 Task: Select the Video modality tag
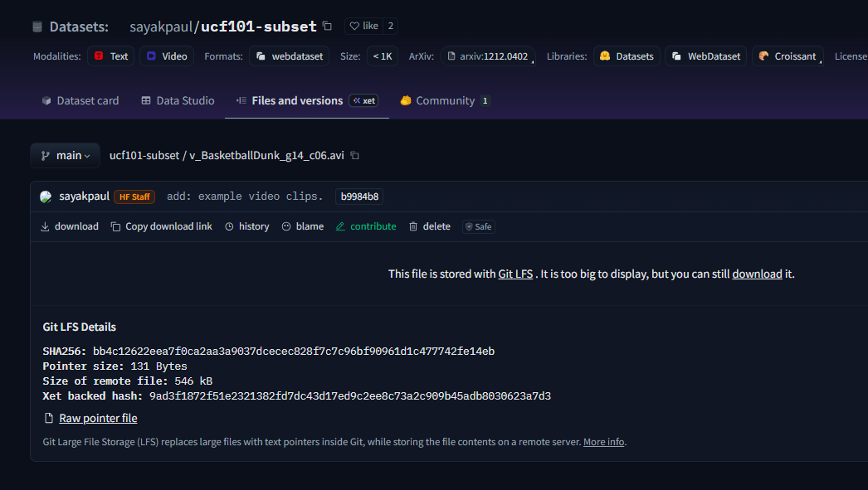tap(167, 56)
